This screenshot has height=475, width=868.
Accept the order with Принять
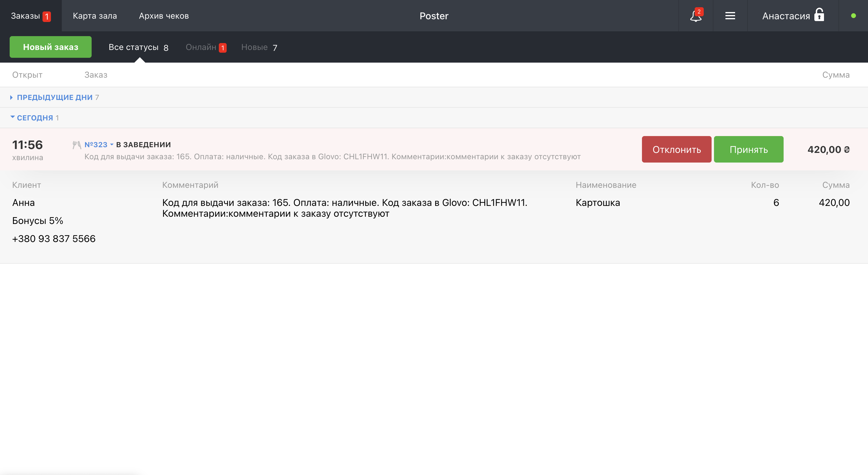[748, 150]
